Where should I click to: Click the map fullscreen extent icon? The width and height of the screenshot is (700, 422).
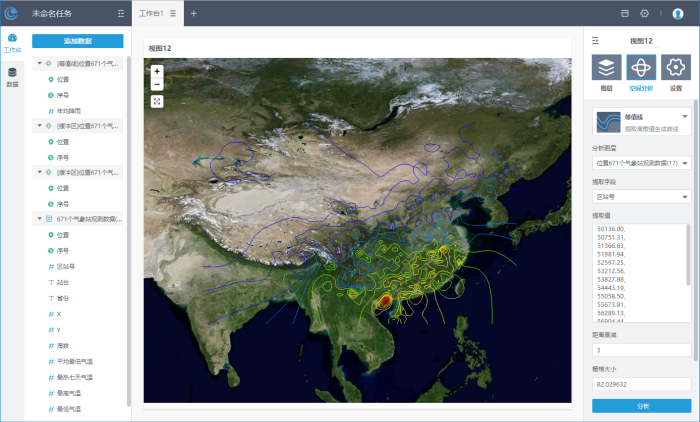(x=157, y=101)
